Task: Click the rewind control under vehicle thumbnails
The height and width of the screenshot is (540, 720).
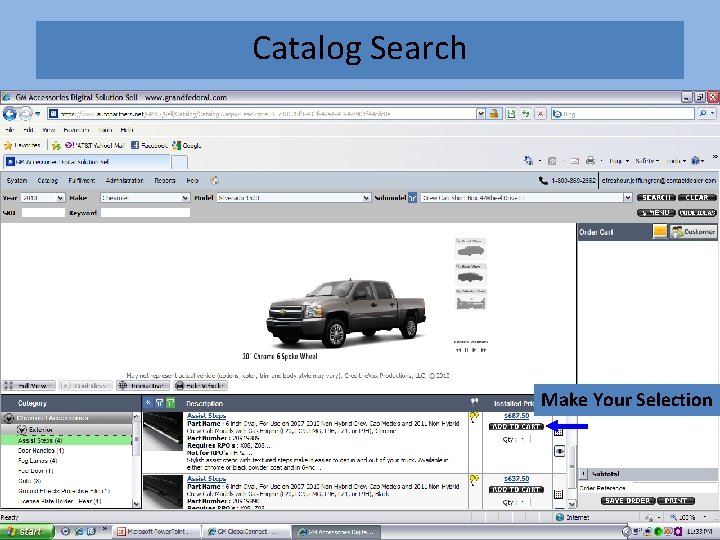Action: coord(458,350)
